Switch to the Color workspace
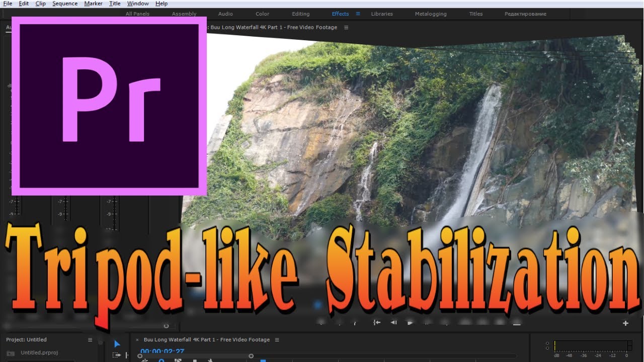The width and height of the screenshot is (644, 362). [x=262, y=14]
